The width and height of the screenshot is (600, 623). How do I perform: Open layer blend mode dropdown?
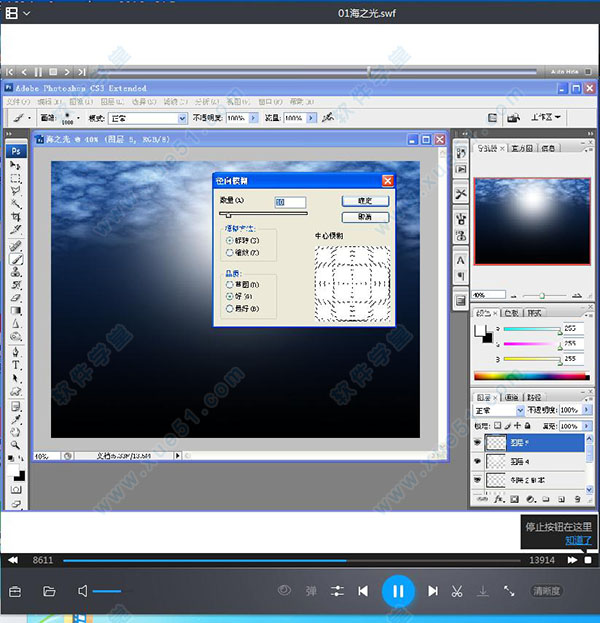(520, 410)
